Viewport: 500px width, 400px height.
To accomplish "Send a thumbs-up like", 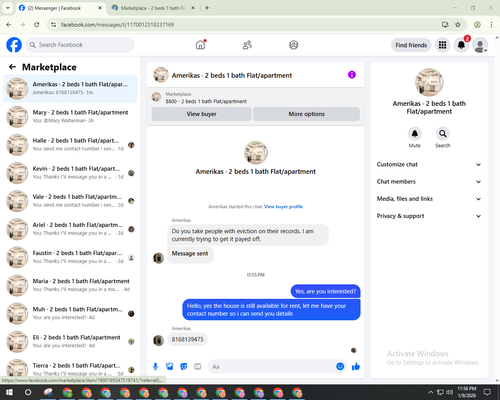I will pos(356,367).
